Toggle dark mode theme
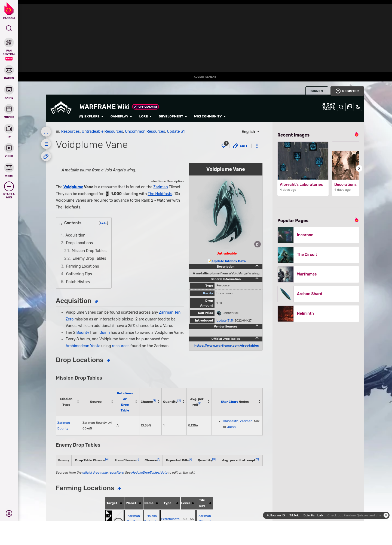 click(358, 107)
